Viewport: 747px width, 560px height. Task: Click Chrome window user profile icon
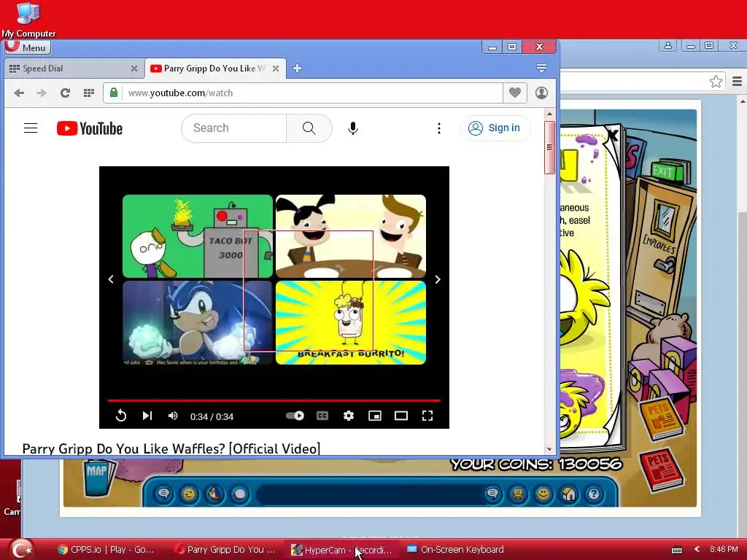click(668, 46)
